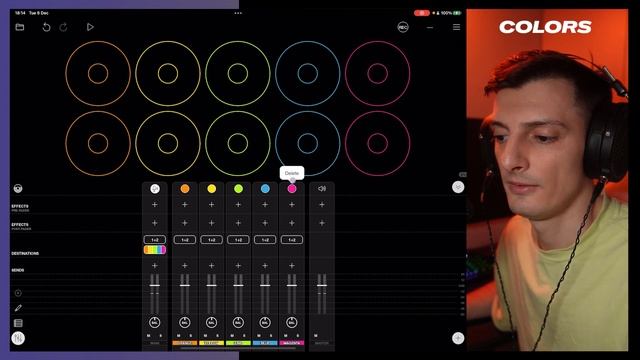This screenshot has width=640, height=360.
Task: Add a send on the magenta channel
Action: 292,266
